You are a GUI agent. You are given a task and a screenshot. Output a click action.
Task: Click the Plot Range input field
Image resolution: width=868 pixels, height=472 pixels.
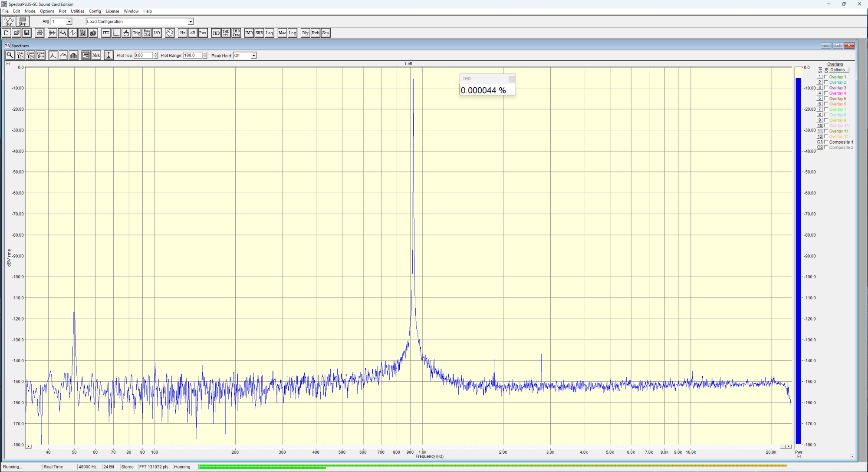192,56
